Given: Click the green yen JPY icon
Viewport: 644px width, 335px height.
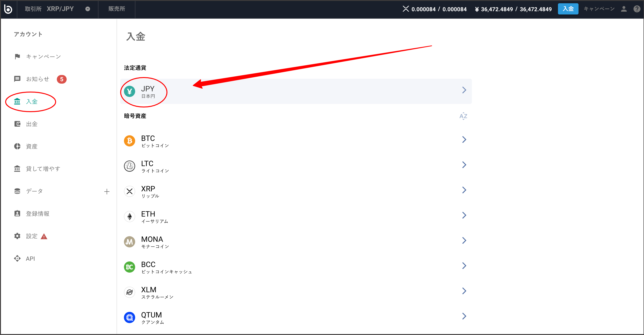Looking at the screenshot, I should (130, 91).
